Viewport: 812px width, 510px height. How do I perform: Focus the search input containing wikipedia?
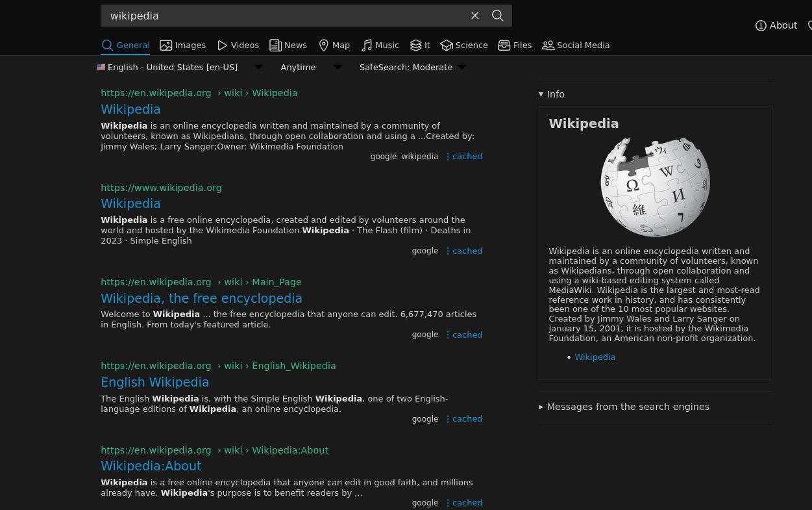[x=283, y=16]
